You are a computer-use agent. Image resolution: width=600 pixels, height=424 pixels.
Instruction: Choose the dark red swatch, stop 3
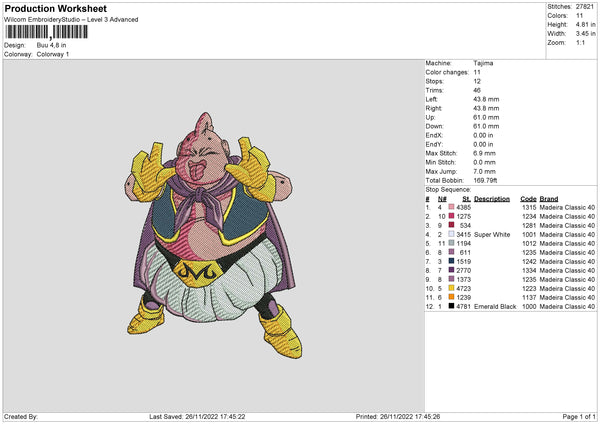click(x=452, y=225)
